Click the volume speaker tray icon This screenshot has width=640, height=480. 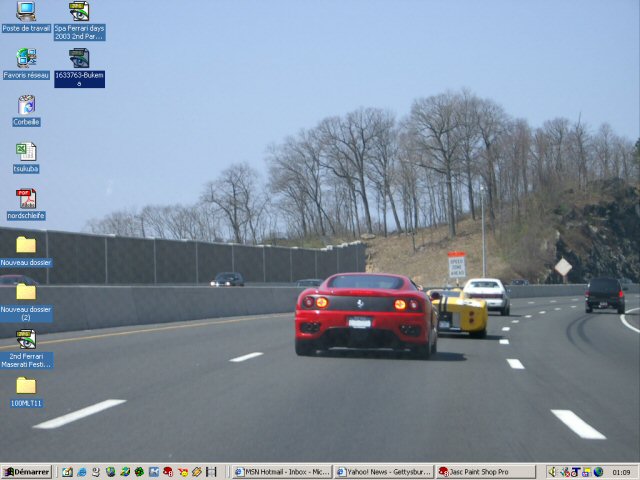point(552,472)
